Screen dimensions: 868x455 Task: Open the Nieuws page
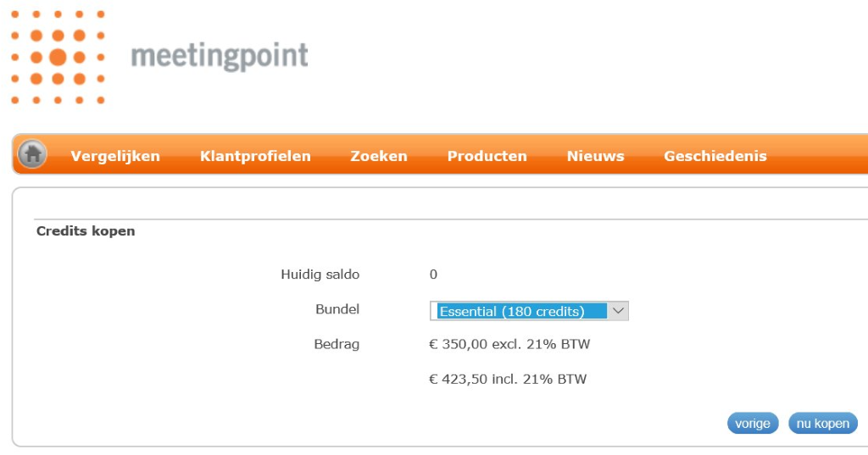click(596, 156)
